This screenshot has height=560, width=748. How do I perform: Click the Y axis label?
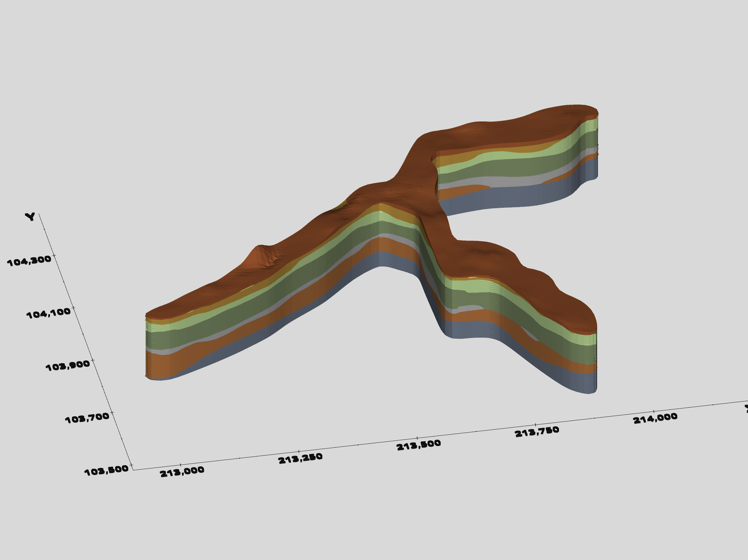[x=30, y=216]
